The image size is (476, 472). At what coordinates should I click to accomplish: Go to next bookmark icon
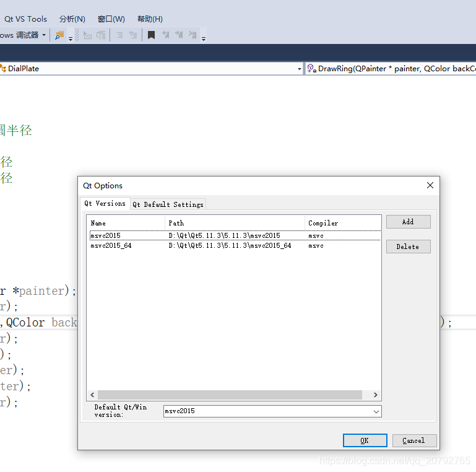179,35
